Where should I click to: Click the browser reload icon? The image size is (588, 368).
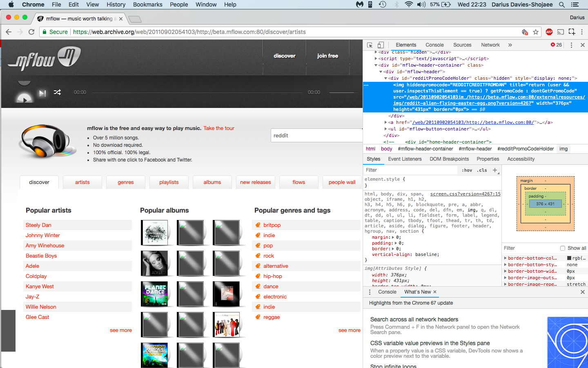pyautogui.click(x=31, y=32)
